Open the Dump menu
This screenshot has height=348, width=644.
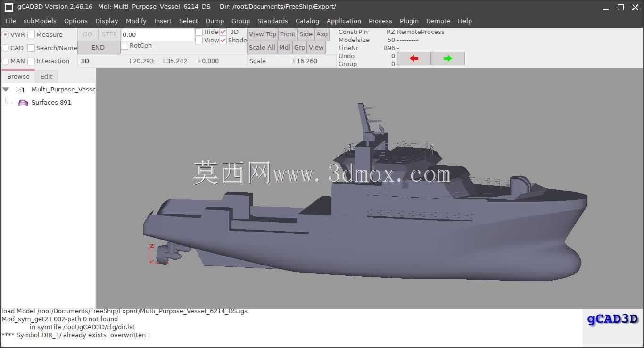215,21
